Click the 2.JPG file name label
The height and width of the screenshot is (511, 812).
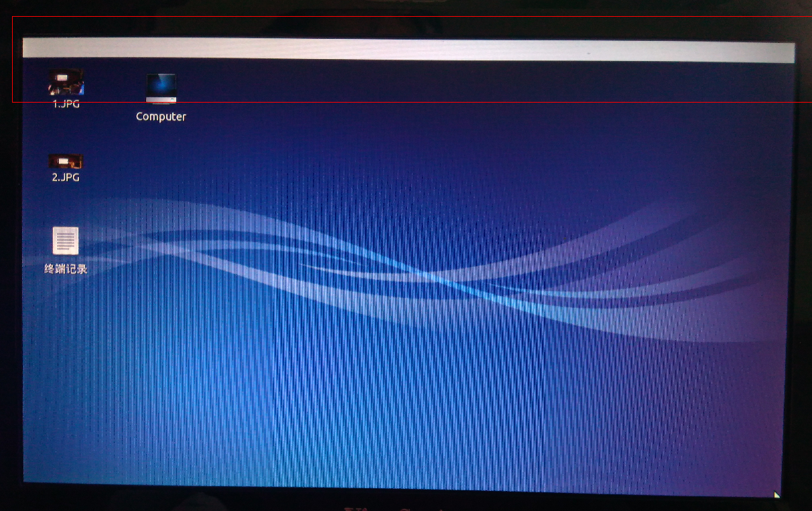pos(66,178)
